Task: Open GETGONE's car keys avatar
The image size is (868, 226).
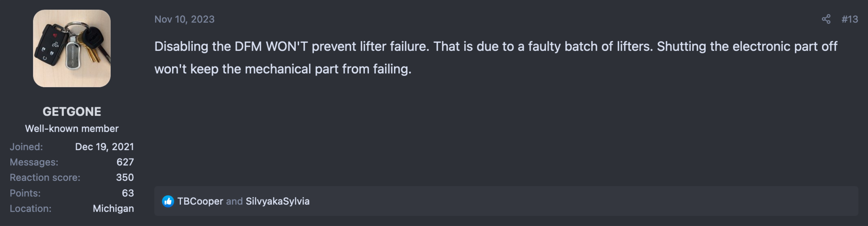Action: pos(72,49)
